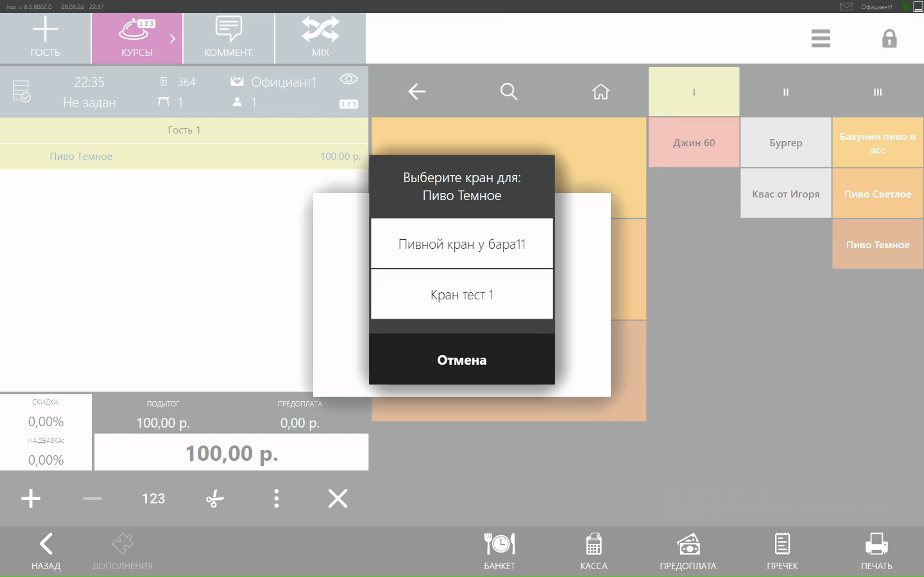Expand the Courses arrow chevron

pos(173,38)
